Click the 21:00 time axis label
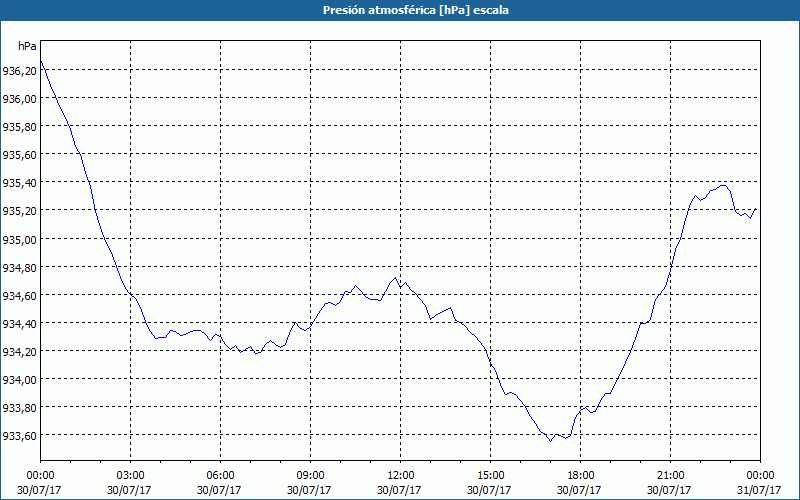 pos(670,476)
